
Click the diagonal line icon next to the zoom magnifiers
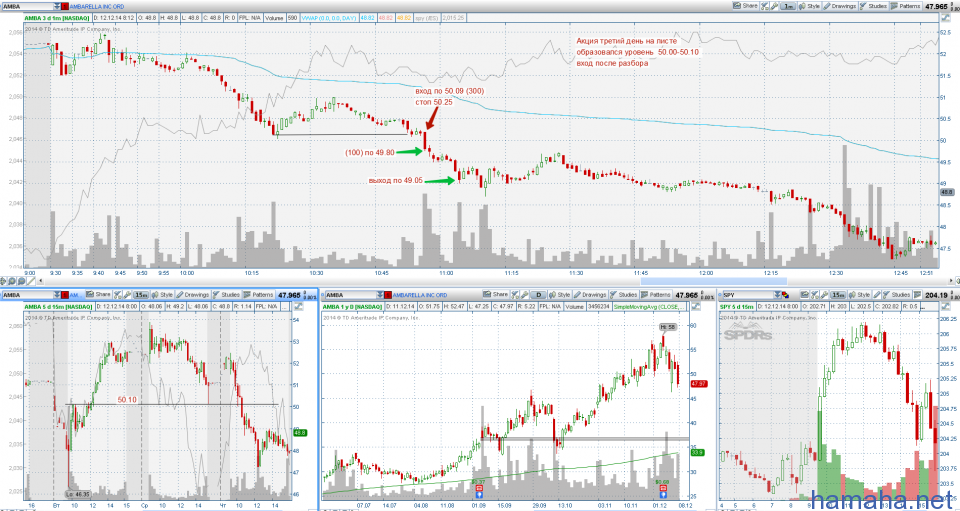[31, 281]
